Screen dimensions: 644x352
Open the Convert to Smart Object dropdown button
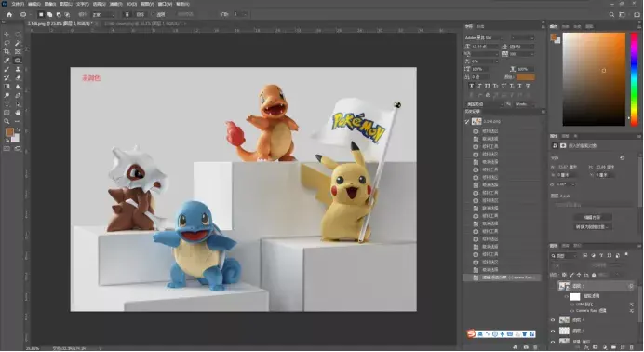tap(593, 226)
